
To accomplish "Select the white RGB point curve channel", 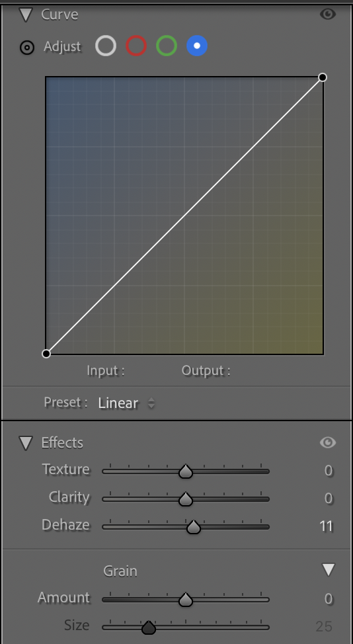I will point(106,46).
